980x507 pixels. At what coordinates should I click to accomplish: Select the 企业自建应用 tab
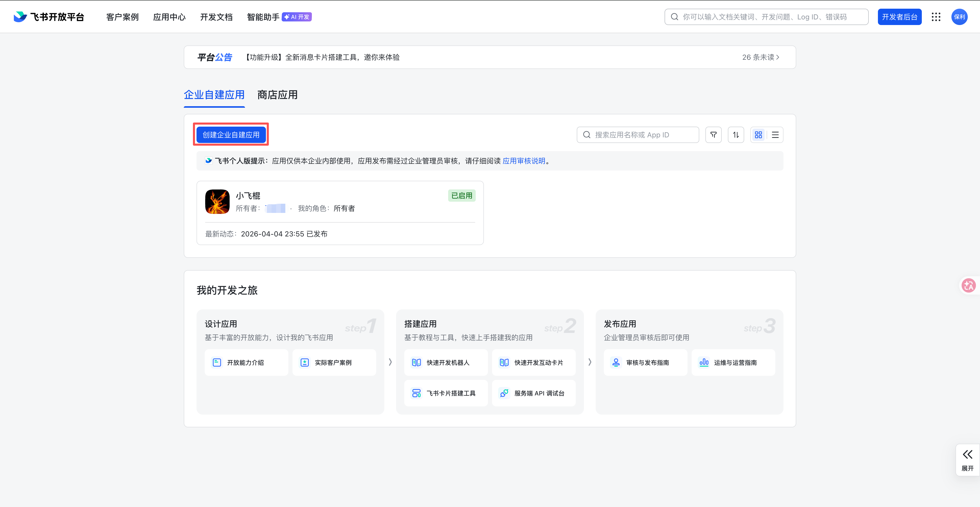tap(214, 95)
